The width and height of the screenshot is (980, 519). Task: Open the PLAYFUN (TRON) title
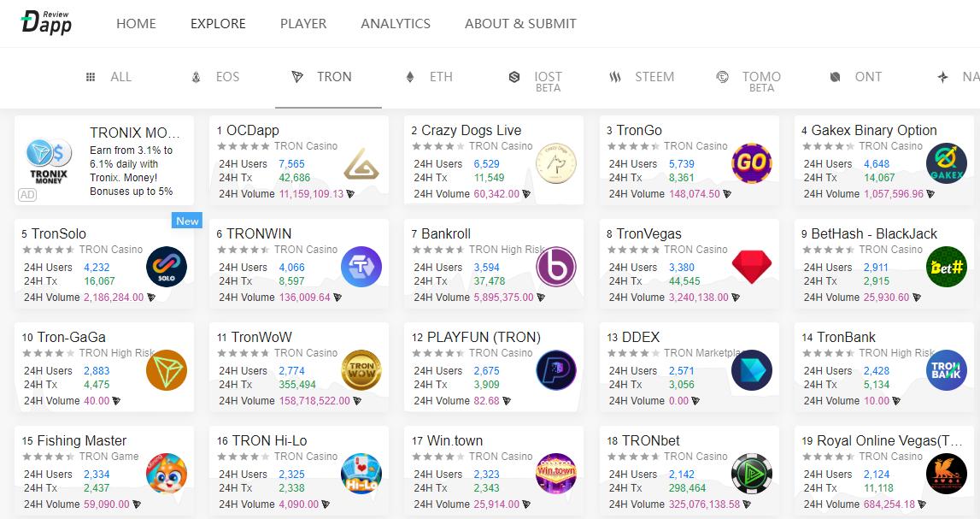pyautogui.click(x=484, y=337)
